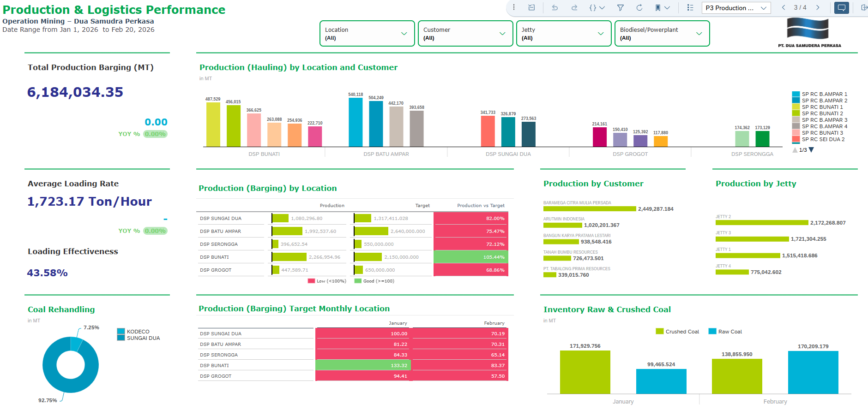Viewport: 868px width, 410px height.
Task: Click the January Raw Coal bar 99,465.524
Action: (661, 381)
